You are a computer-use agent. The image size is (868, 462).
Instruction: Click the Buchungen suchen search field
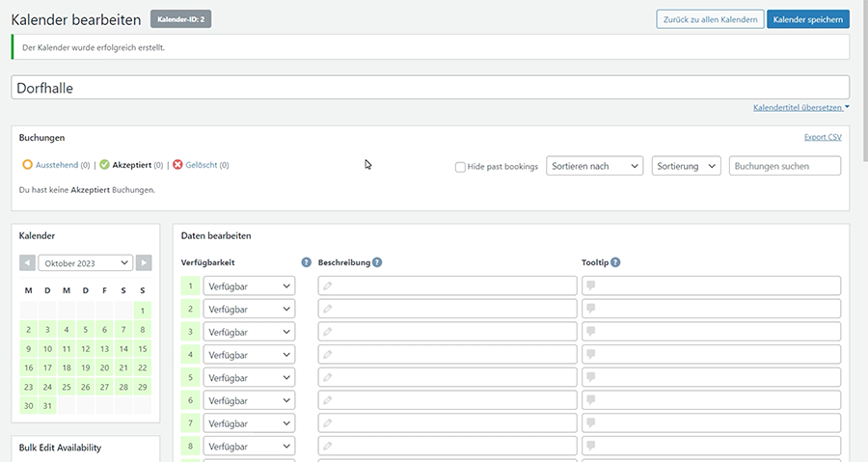784,166
